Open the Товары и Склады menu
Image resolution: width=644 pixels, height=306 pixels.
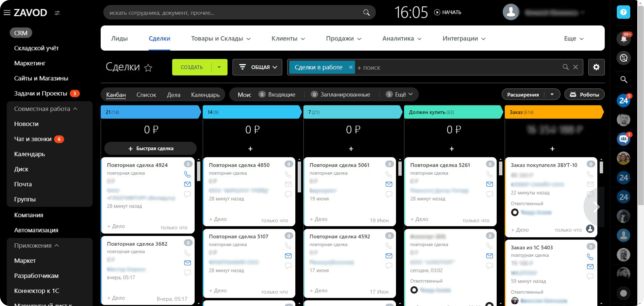pyautogui.click(x=220, y=39)
